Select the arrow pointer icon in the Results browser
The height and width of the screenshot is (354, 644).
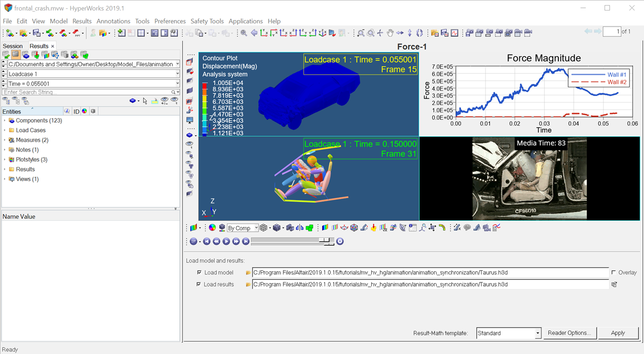tap(145, 100)
